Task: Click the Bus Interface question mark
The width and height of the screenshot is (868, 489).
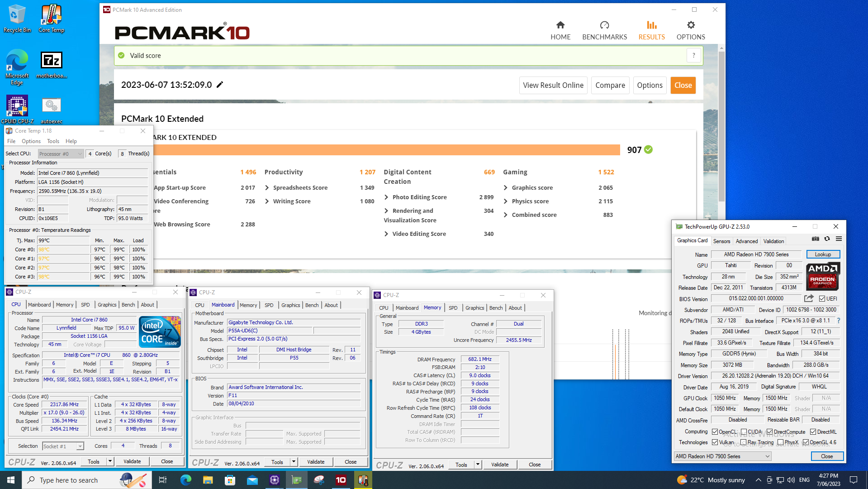Action: coord(839,321)
